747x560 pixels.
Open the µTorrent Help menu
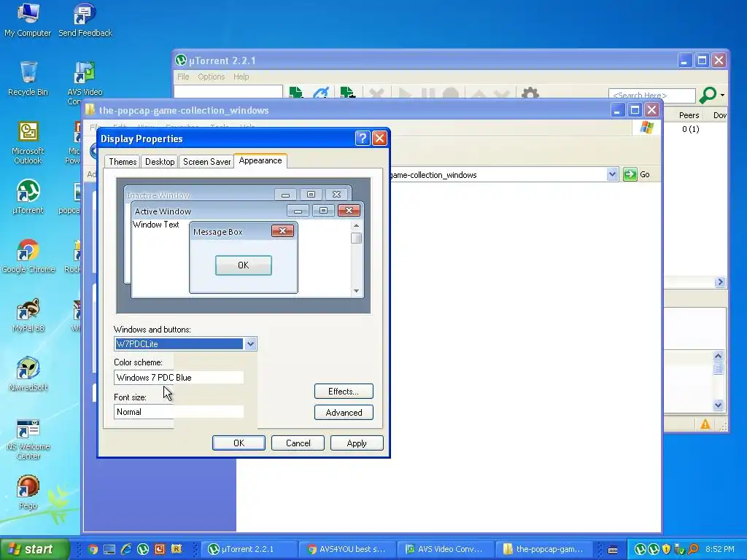pyautogui.click(x=241, y=77)
